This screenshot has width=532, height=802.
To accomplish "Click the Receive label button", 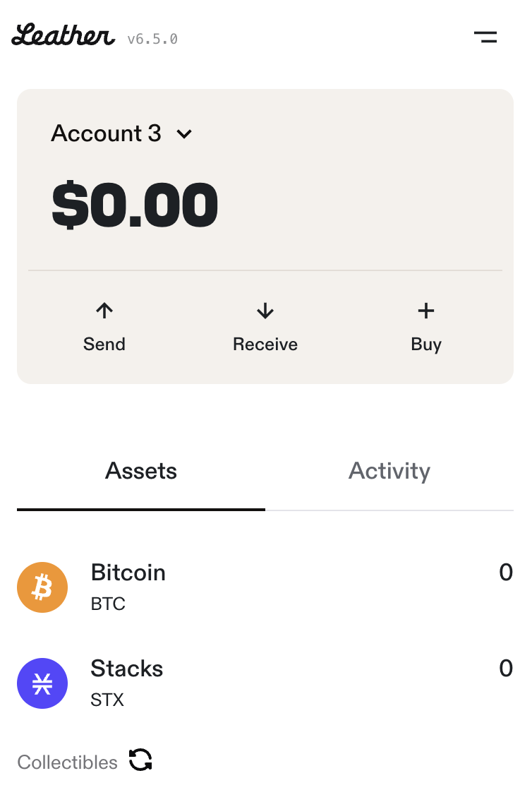I will click(x=265, y=345).
